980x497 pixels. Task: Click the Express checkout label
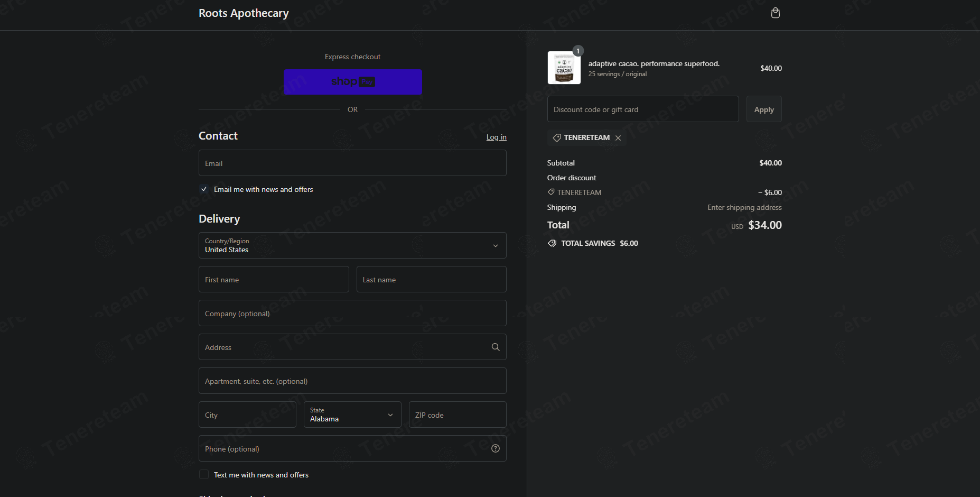point(352,57)
